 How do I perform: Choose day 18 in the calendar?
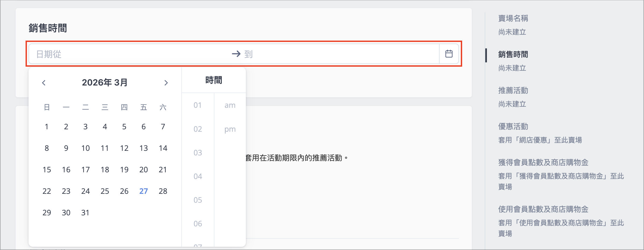(105, 170)
